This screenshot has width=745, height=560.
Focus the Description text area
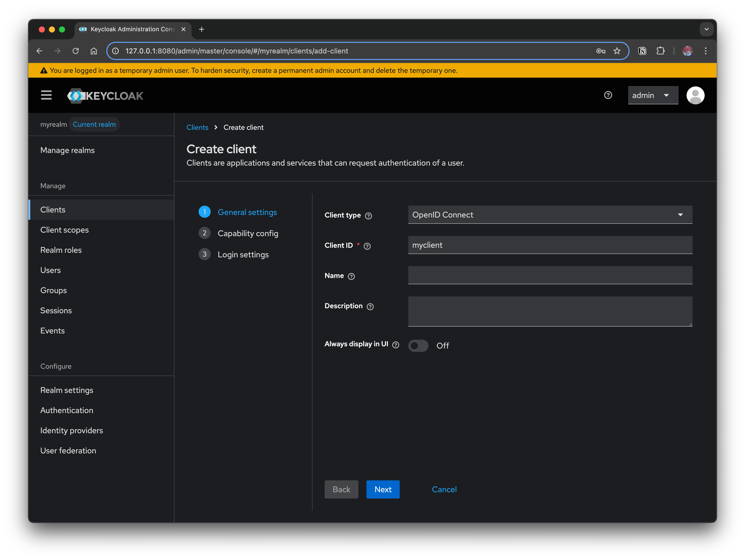pyautogui.click(x=550, y=312)
